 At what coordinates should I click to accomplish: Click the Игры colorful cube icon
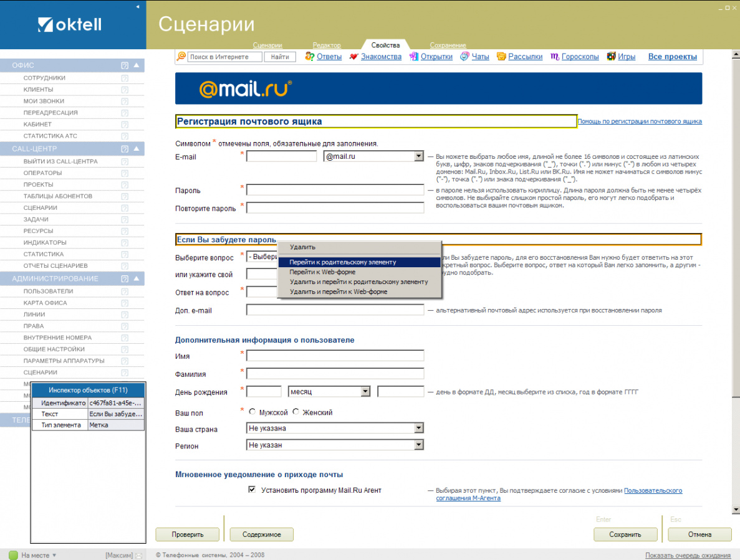click(611, 57)
